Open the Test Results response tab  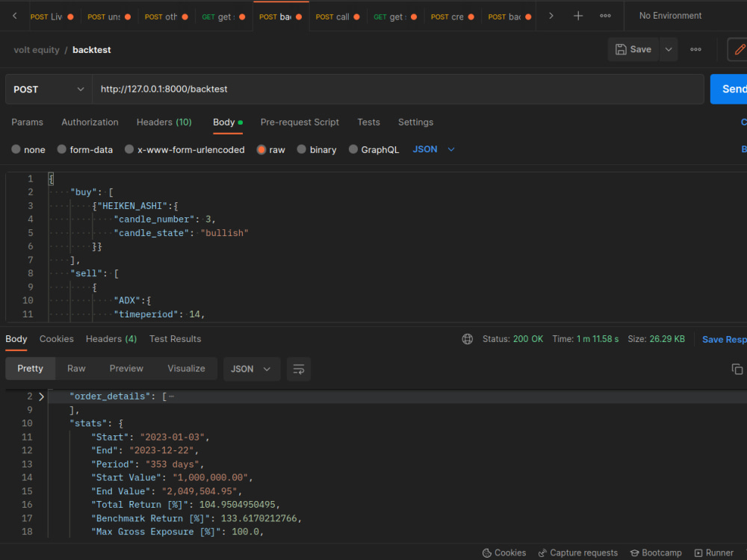(x=175, y=338)
